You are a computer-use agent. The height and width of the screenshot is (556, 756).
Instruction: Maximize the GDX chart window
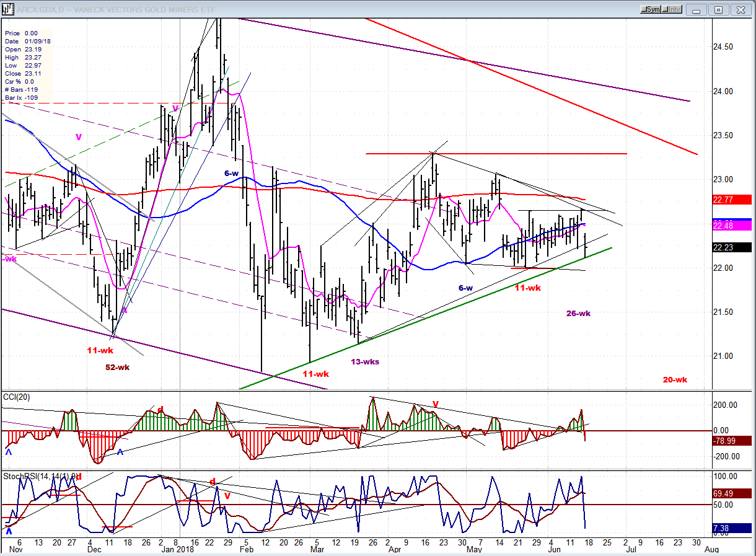tap(719, 9)
